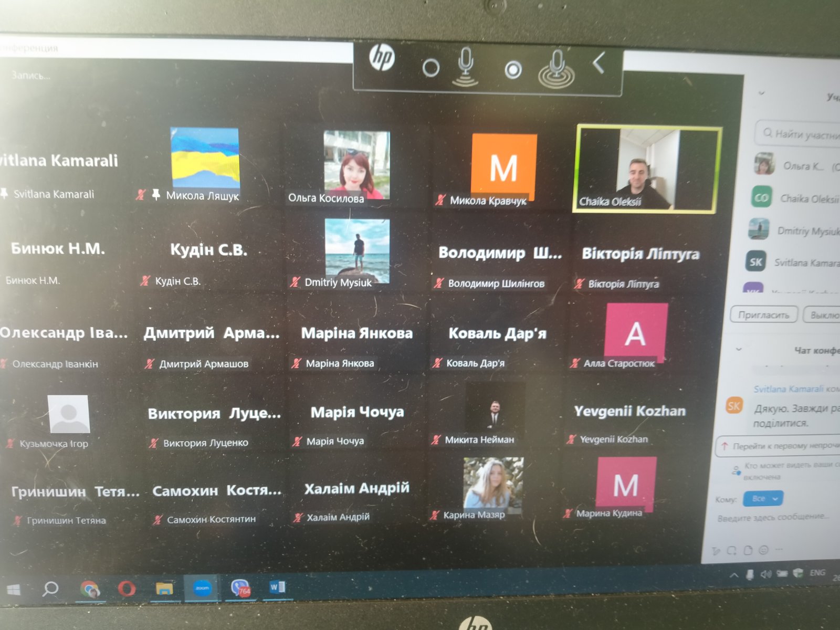The height and width of the screenshot is (630, 840).
Task: Collapse the conference chat section chevron
Action: (739, 349)
